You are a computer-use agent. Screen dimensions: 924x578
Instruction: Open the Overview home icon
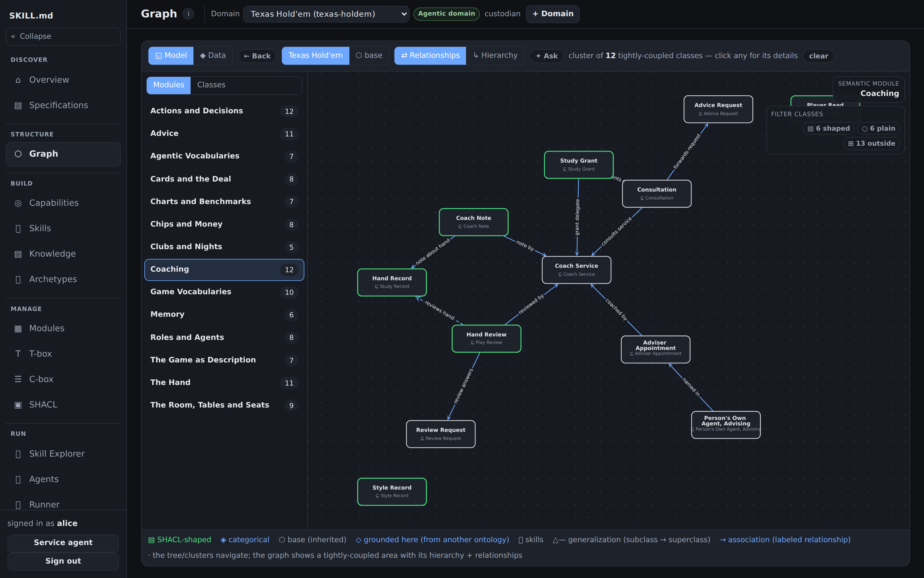[18, 80]
